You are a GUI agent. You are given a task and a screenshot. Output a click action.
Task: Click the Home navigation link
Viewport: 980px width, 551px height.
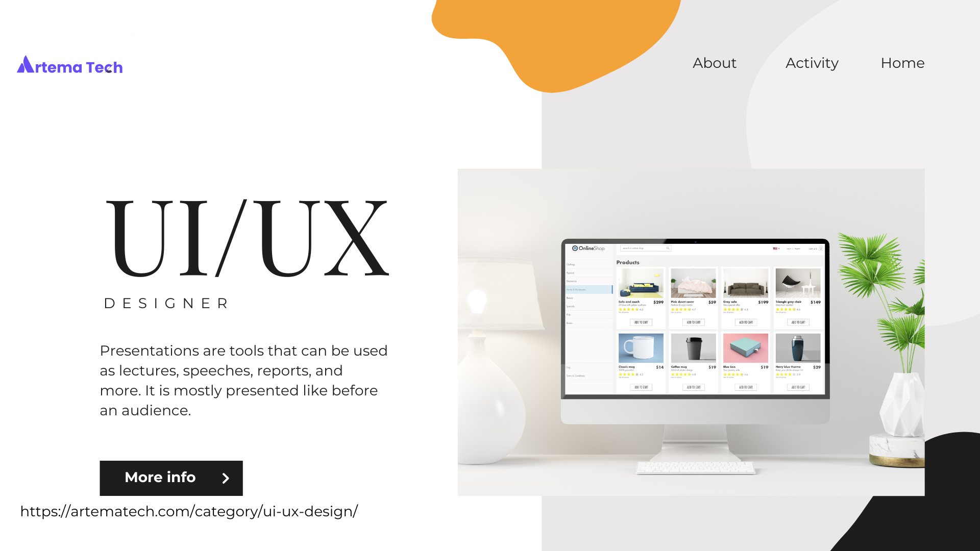[902, 63]
